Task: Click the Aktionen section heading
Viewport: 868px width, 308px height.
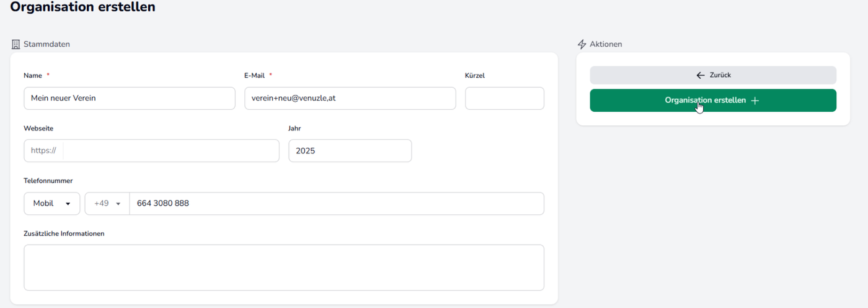Action: (606, 45)
